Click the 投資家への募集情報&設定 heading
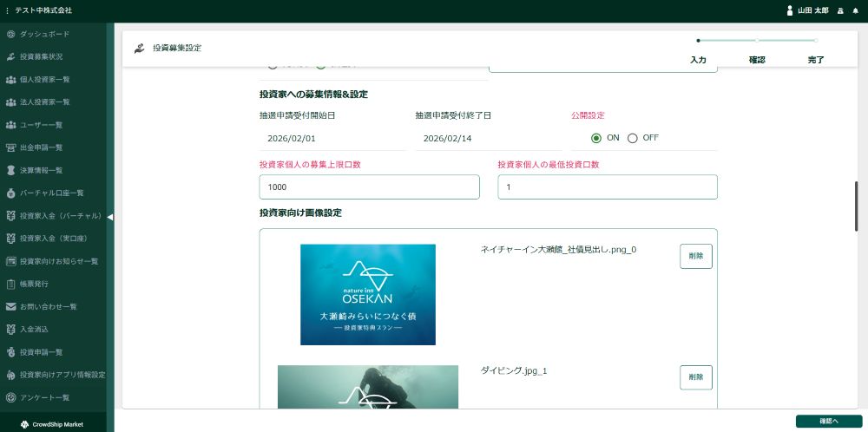Image resolution: width=868 pixels, height=432 pixels. (x=313, y=95)
